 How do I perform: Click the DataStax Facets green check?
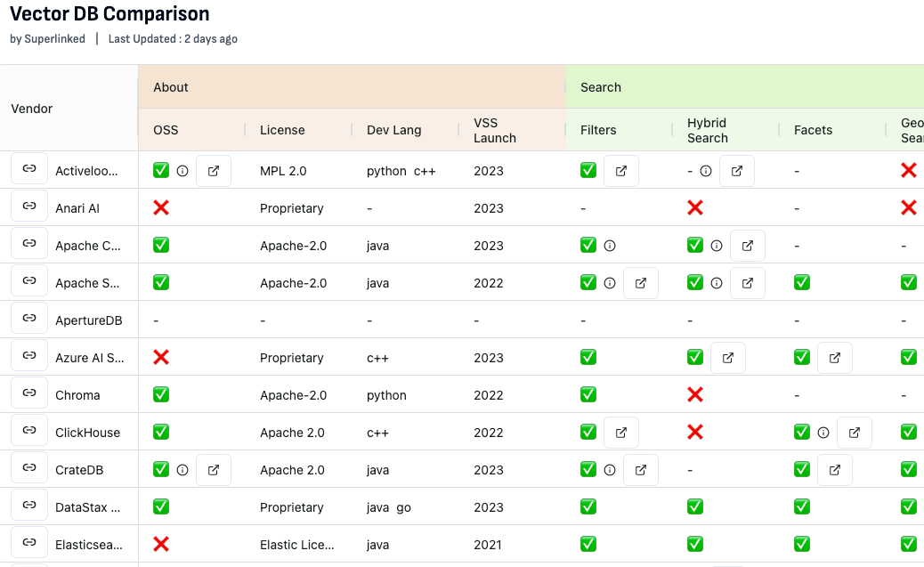click(x=802, y=506)
